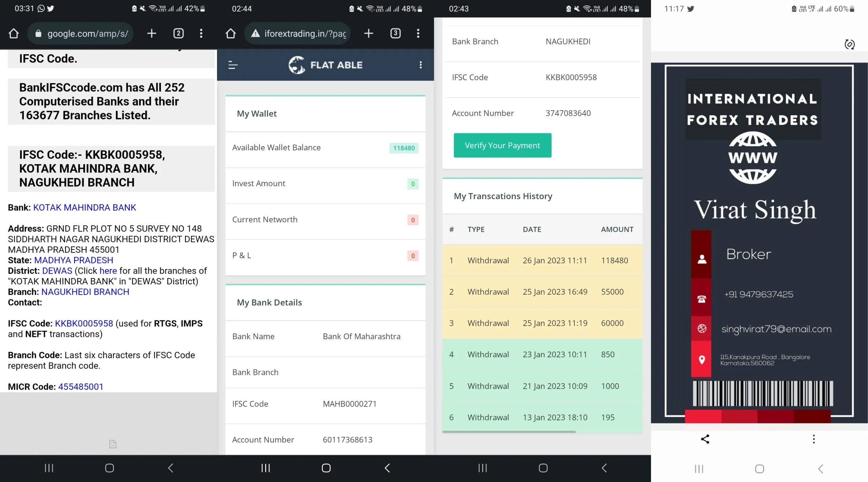This screenshot has width=868, height=482.
Task: Tap the location pin icon on the card
Action: 702,360
